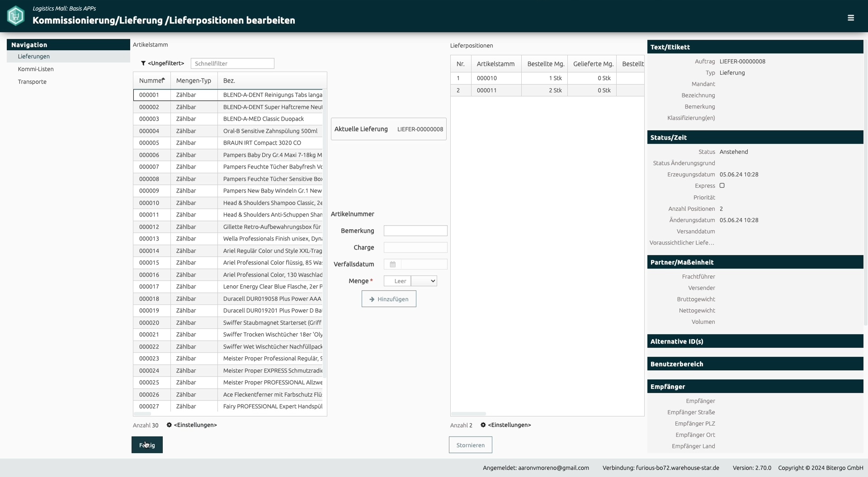Expand the Benutzerbereich section
868x477 pixels.
tap(755, 364)
